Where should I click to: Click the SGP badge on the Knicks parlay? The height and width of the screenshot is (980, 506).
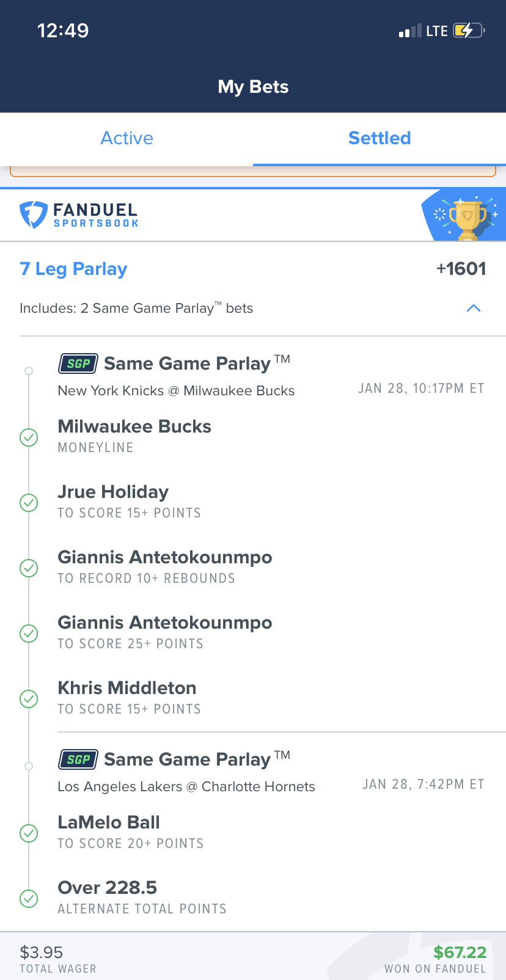point(78,363)
